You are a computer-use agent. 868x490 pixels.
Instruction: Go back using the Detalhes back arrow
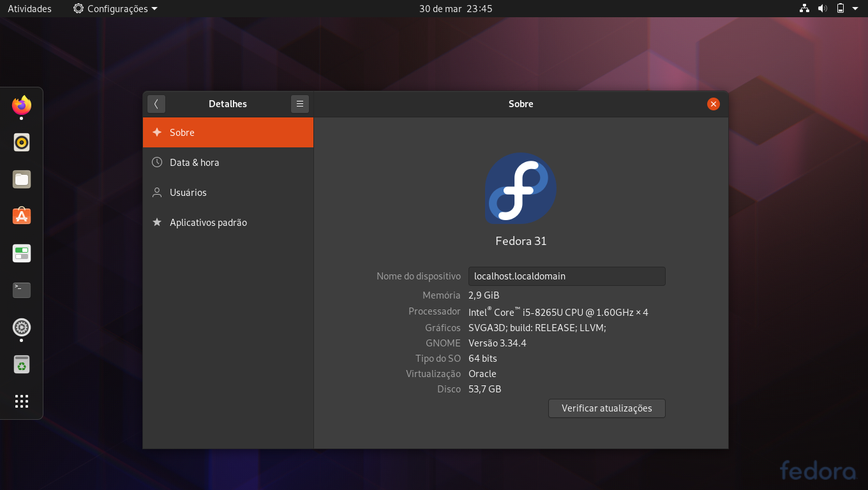(x=156, y=104)
